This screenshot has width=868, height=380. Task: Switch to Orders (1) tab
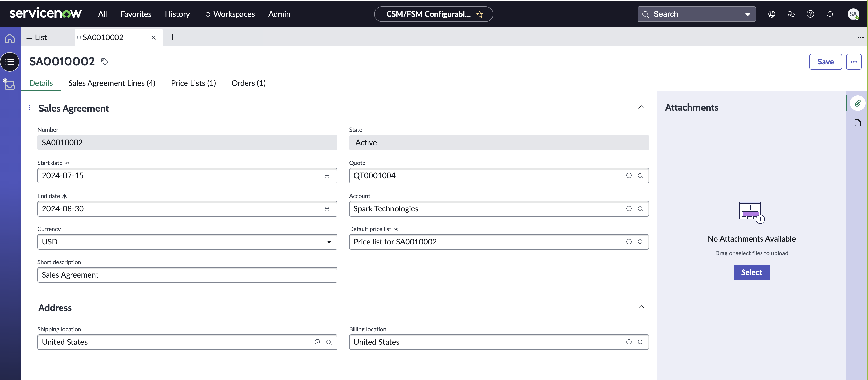(248, 83)
